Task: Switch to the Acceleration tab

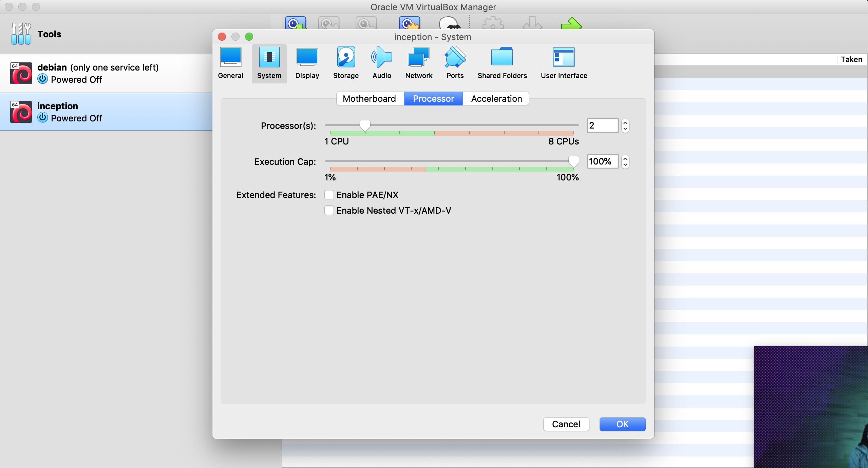Action: coord(496,99)
